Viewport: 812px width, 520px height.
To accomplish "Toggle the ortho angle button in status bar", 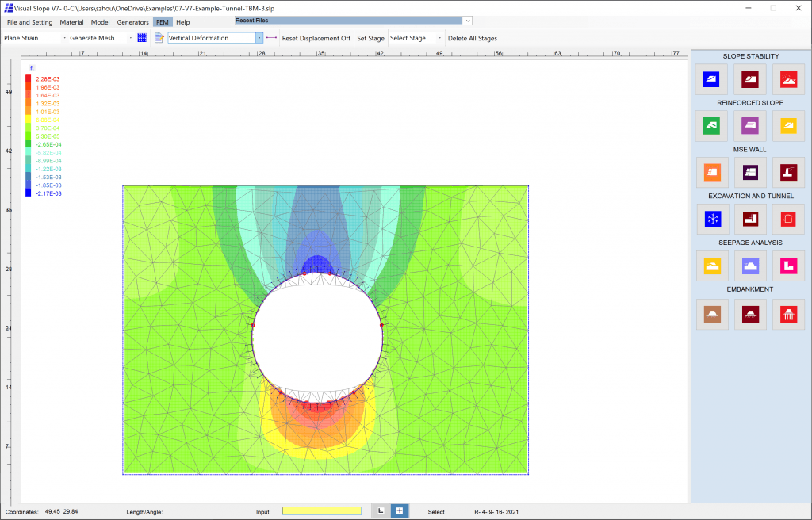I will click(x=381, y=511).
